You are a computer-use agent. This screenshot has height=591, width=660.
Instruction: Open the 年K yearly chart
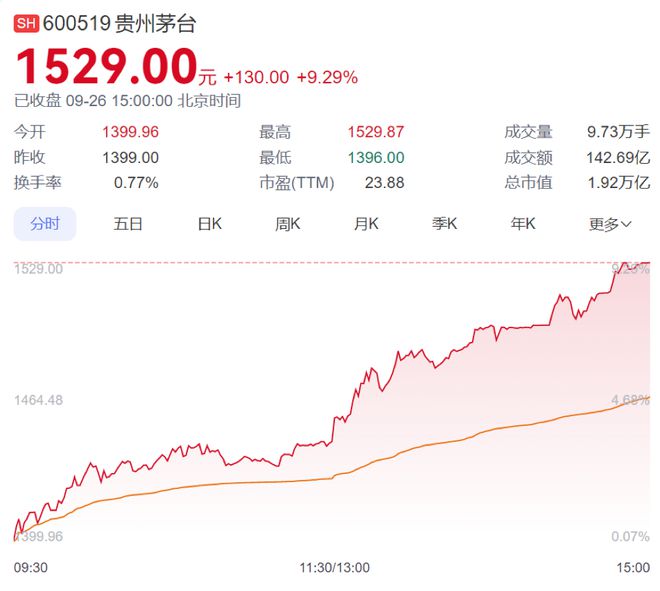click(x=523, y=224)
